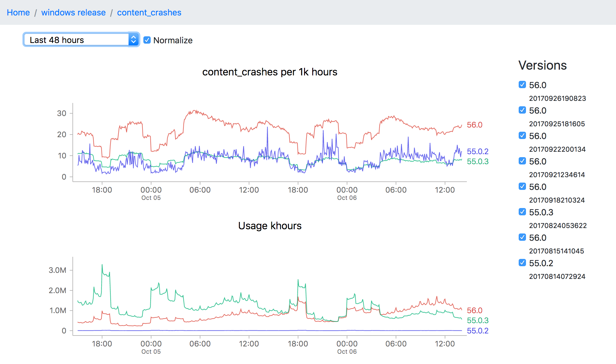Uncheck version 56.0 build 20170926190823
This screenshot has width=616, height=364.
pos(522,85)
